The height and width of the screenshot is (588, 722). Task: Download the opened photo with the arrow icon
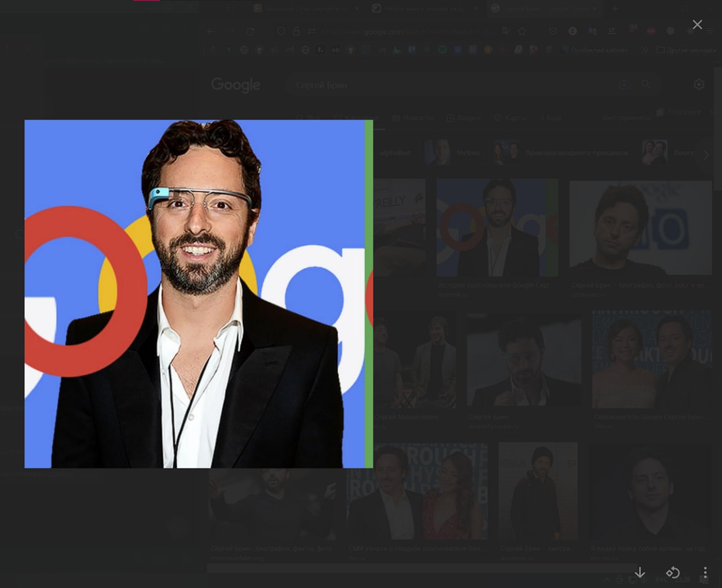[x=640, y=572]
